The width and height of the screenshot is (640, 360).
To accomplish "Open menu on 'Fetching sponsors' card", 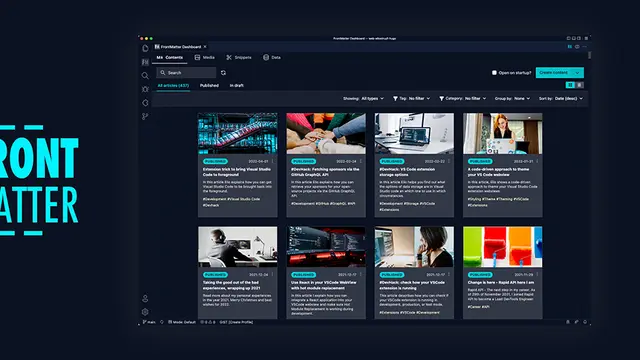I will (361, 161).
